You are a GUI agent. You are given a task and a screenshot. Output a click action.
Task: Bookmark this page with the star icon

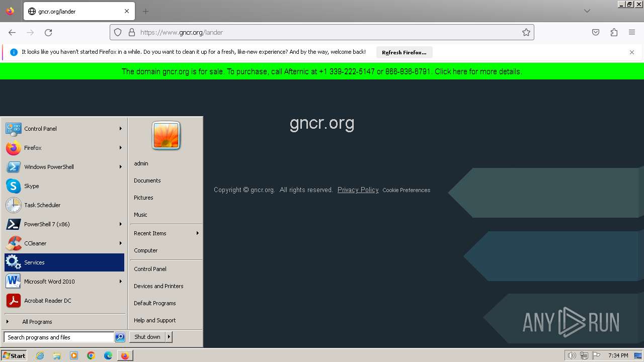click(526, 32)
